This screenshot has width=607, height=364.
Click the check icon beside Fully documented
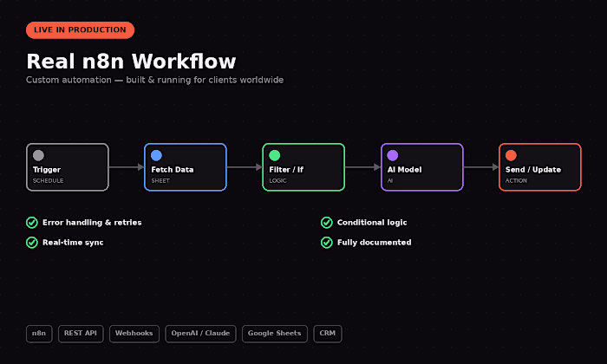(x=327, y=243)
